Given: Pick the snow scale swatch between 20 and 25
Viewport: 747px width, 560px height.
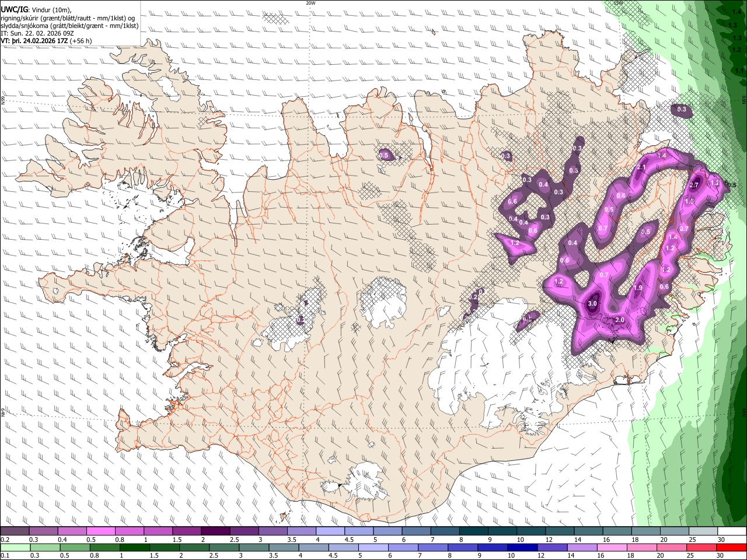Looking at the screenshot, I should 675,531.
